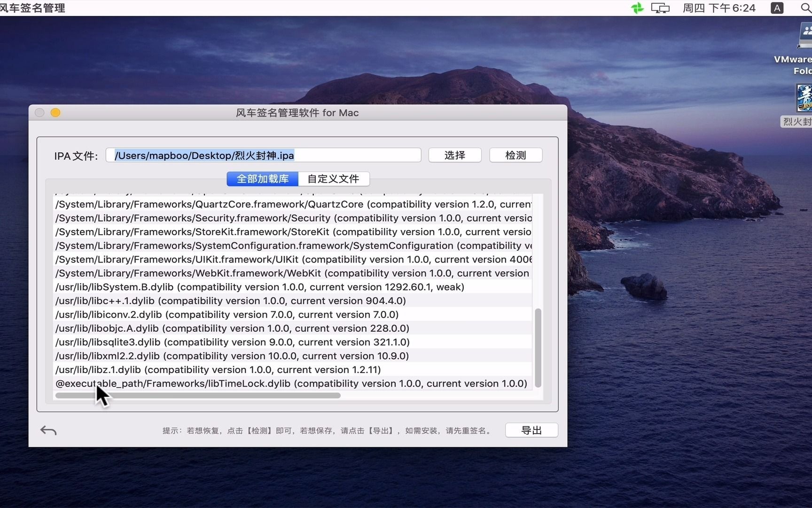Image resolution: width=812 pixels, height=508 pixels.
Task: Open the 风车签名管理 app menu
Action: click(32, 8)
